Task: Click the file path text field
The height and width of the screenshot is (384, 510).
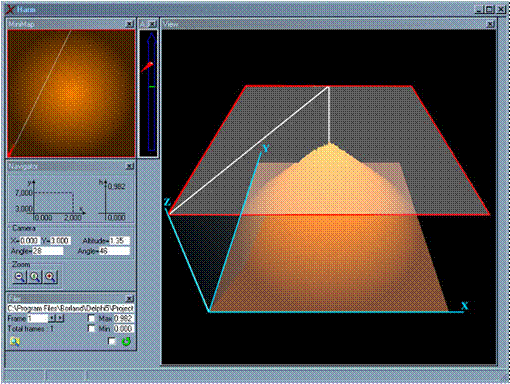Action: 71,308
